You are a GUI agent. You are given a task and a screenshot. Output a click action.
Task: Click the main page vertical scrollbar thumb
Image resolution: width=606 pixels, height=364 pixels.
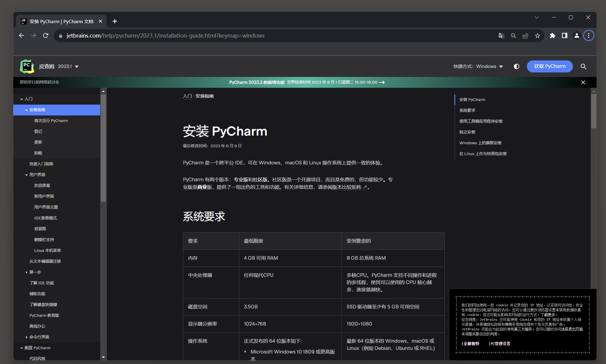(x=593, y=111)
